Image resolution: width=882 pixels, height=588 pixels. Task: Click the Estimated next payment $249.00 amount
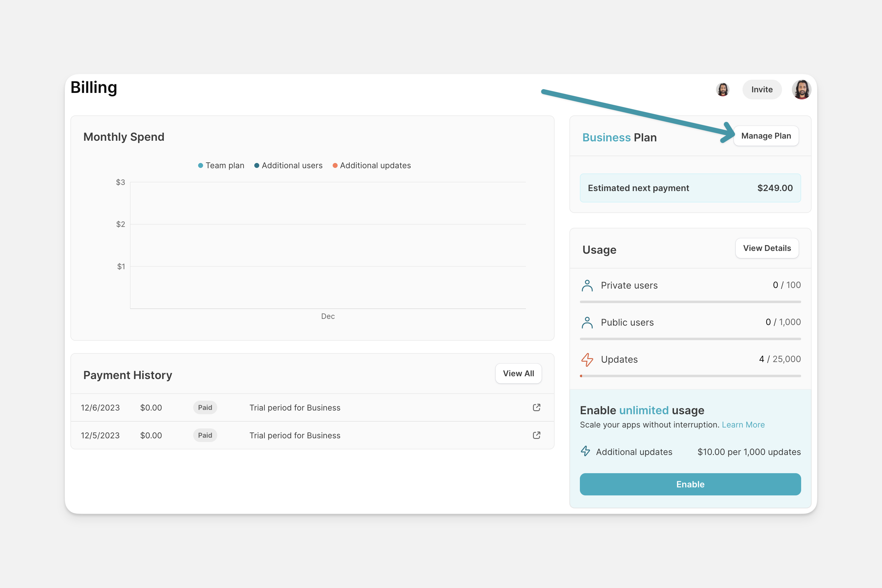click(775, 188)
